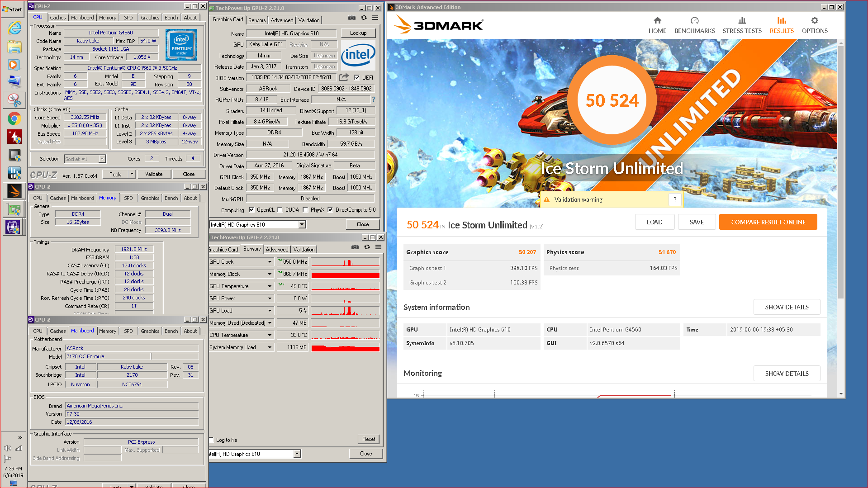Click the Memory Clock red sensor graph
Screen dimensions: 868x488
click(x=345, y=274)
